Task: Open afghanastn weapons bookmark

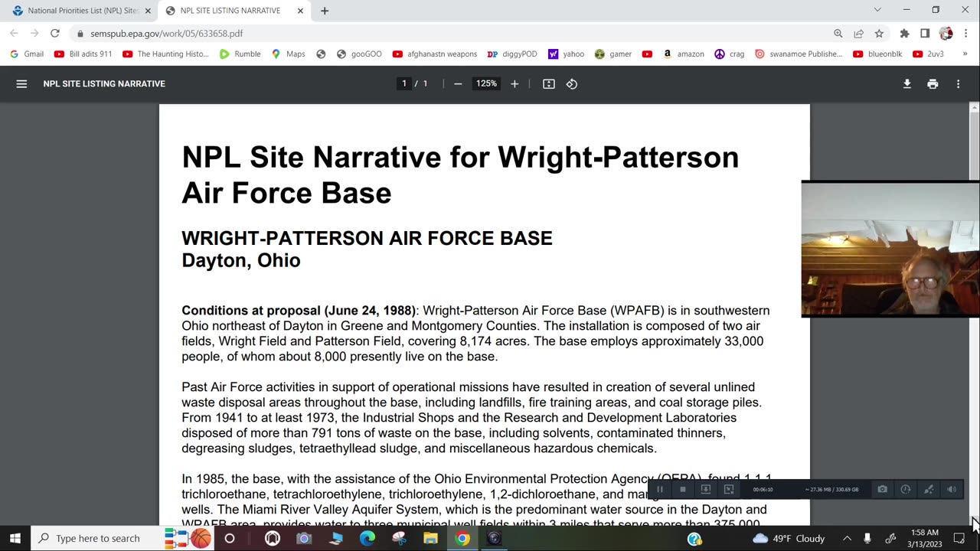Action: 434,54
